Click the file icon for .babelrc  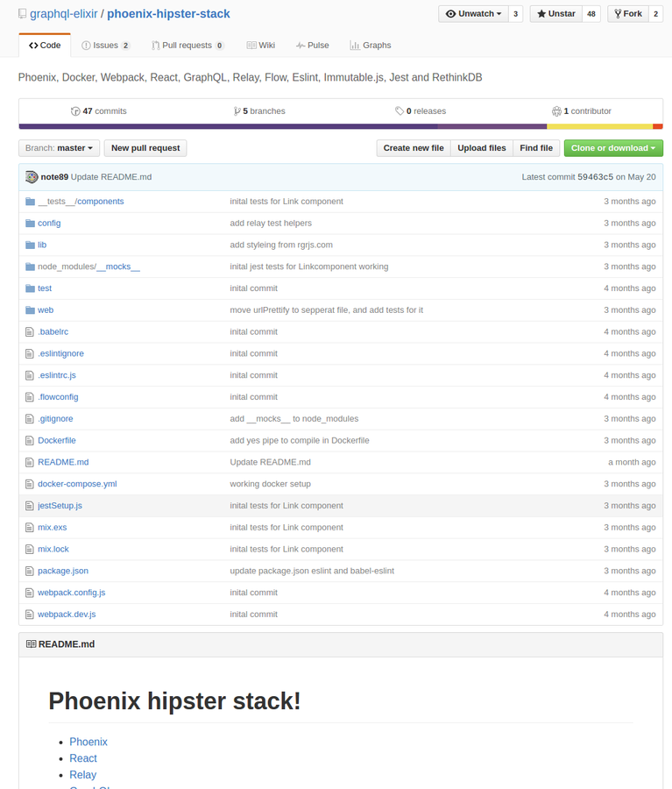coord(30,331)
